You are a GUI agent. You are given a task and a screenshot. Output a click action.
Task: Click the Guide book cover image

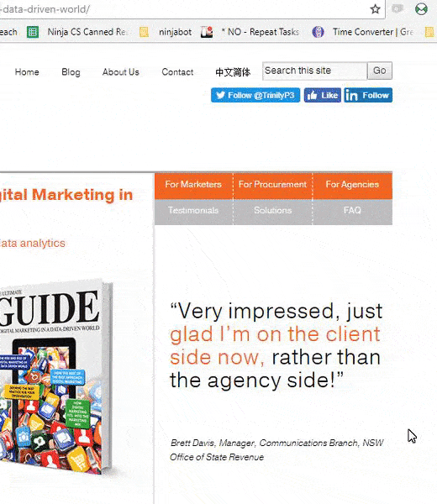pyautogui.click(x=56, y=376)
